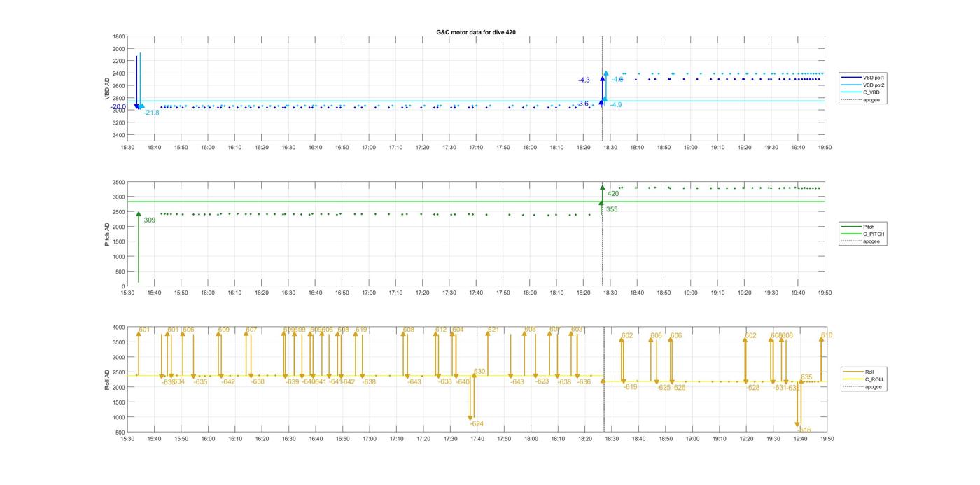Click the "-4.3" VBD data label

[x=584, y=80]
